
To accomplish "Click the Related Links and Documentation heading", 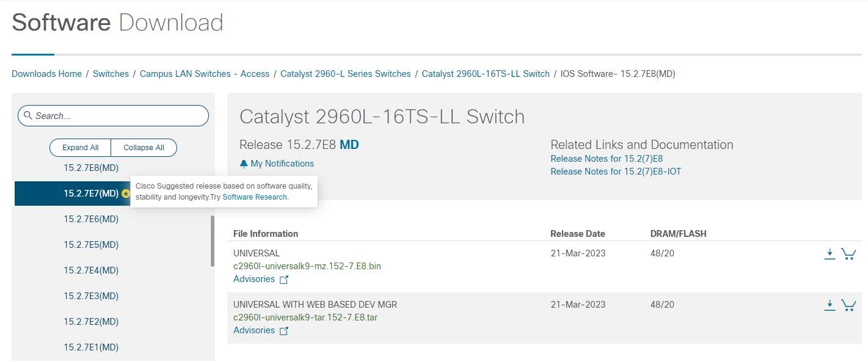I will pyautogui.click(x=642, y=145).
